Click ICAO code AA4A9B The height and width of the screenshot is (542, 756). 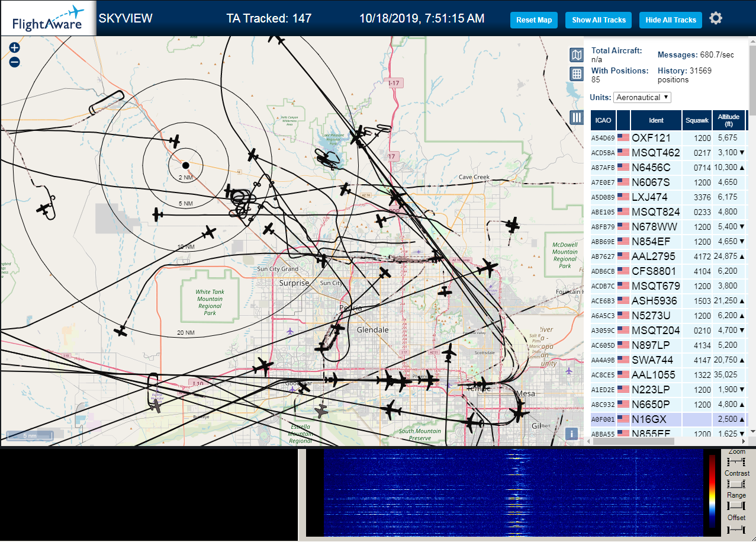click(603, 360)
